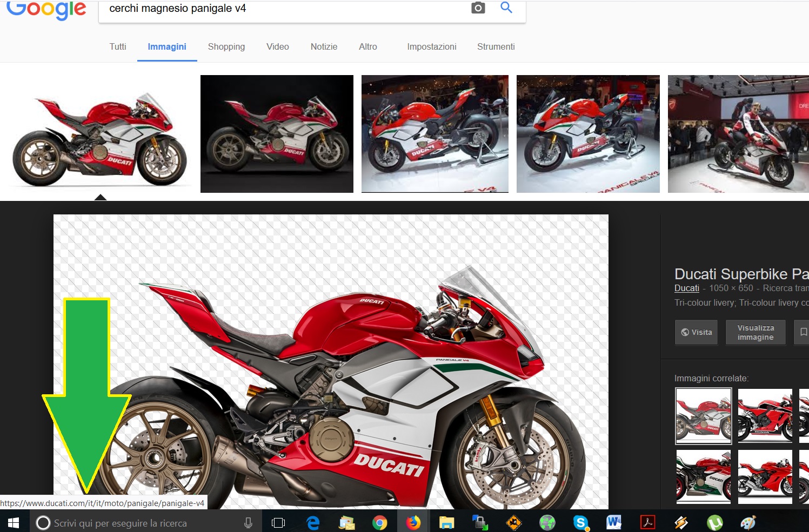The height and width of the screenshot is (532, 809).
Task: Open the Video tab
Action: point(278,47)
